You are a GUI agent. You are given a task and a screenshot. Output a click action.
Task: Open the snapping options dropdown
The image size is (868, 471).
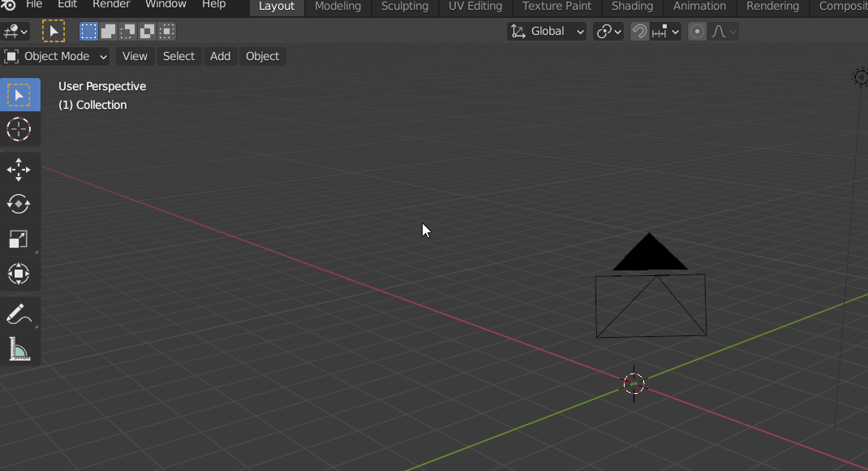665,32
